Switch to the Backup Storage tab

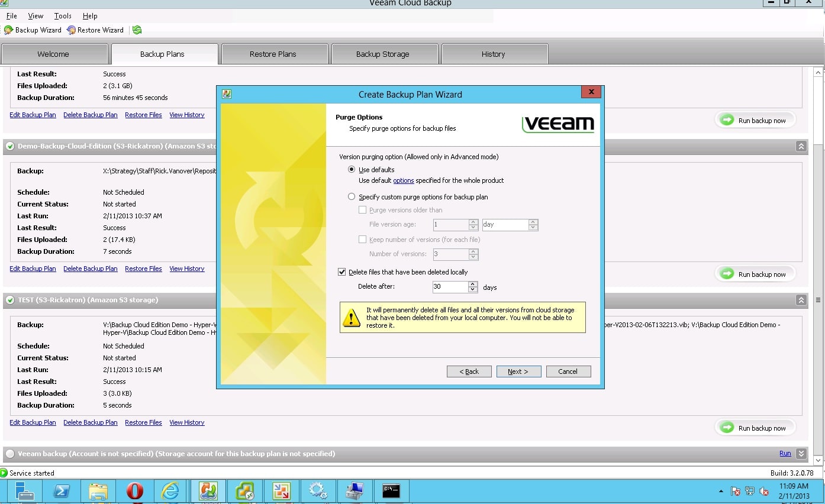click(x=383, y=54)
